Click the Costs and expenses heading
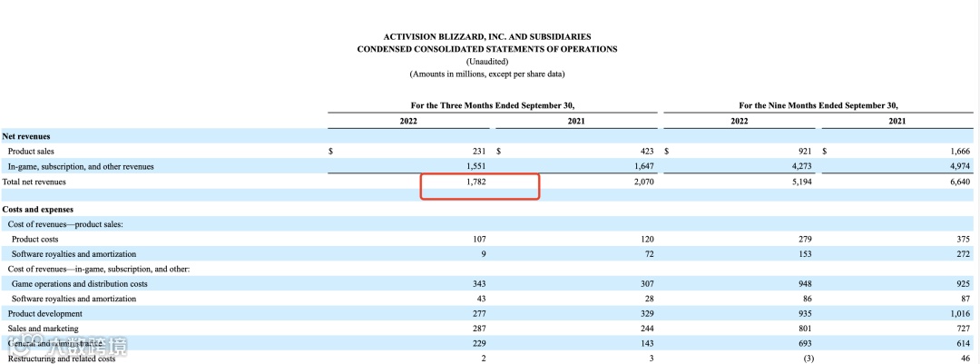 click(x=38, y=210)
